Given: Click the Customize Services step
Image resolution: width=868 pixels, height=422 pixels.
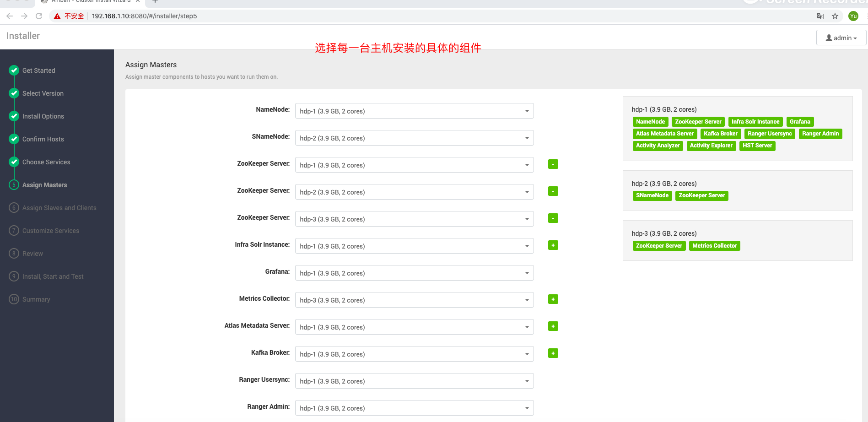Looking at the screenshot, I should pos(51,231).
